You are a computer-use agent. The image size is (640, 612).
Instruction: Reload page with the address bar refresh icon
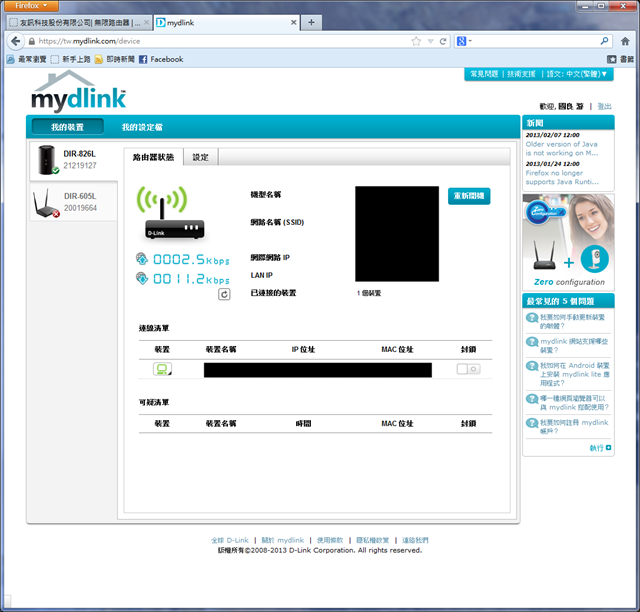pos(442,41)
